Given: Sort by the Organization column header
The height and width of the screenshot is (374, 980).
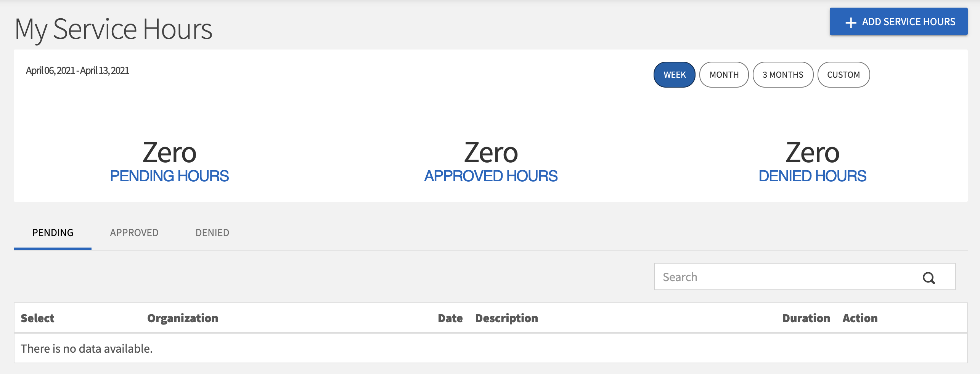Looking at the screenshot, I should tap(183, 318).
